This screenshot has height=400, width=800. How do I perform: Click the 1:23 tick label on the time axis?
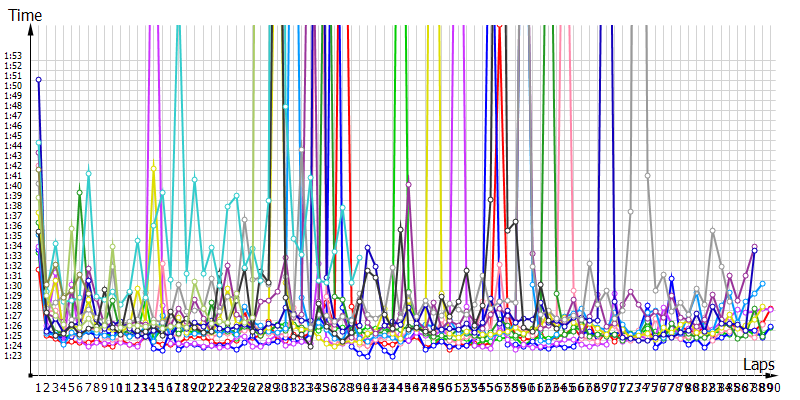[x=13, y=356]
